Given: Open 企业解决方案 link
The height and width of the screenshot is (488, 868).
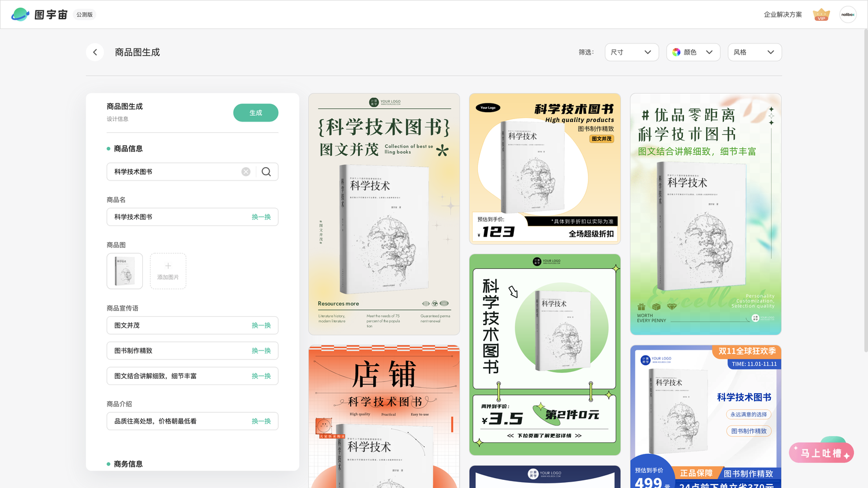Looking at the screenshot, I should tap(783, 14).
